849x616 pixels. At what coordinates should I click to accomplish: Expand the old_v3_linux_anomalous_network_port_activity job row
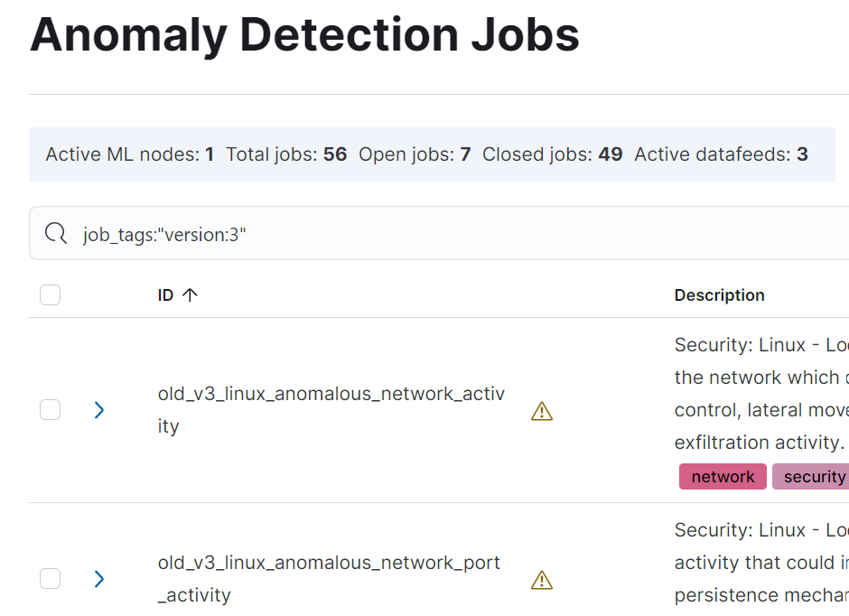(x=99, y=579)
